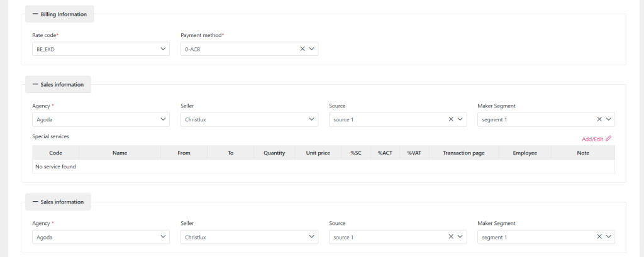Open Seller dropdown in lower Sales information
Image resolution: width=644 pixels, height=257 pixels.
[x=249, y=237]
